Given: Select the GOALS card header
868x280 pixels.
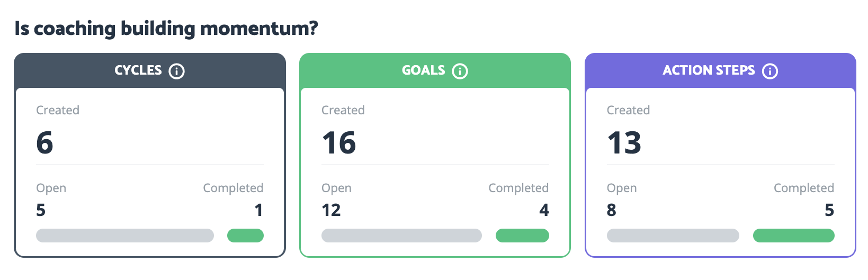Looking at the screenshot, I should pyautogui.click(x=435, y=70).
